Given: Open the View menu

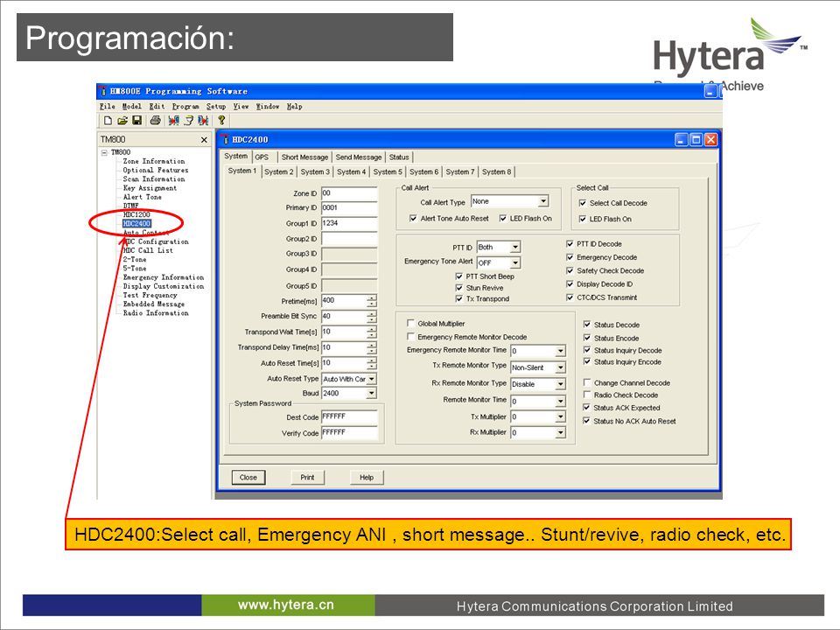Looking at the screenshot, I should click(241, 107).
